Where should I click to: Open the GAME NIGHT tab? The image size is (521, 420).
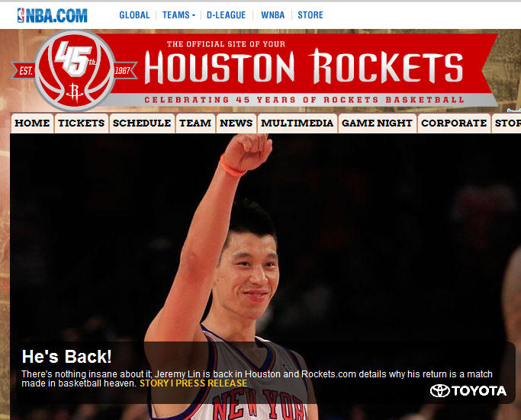(x=377, y=123)
